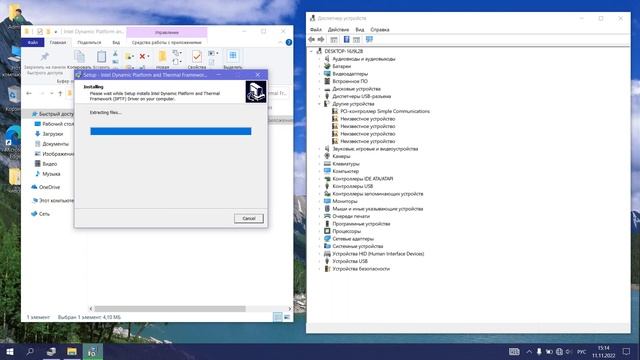
Task: Expand the Батареи category
Action: click(320, 66)
